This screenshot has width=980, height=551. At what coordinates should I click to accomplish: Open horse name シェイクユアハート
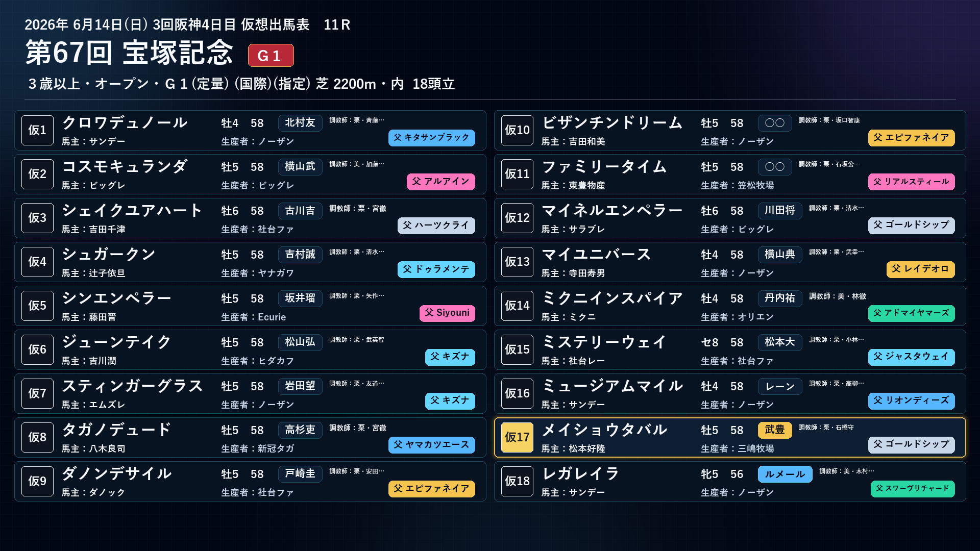(132, 210)
